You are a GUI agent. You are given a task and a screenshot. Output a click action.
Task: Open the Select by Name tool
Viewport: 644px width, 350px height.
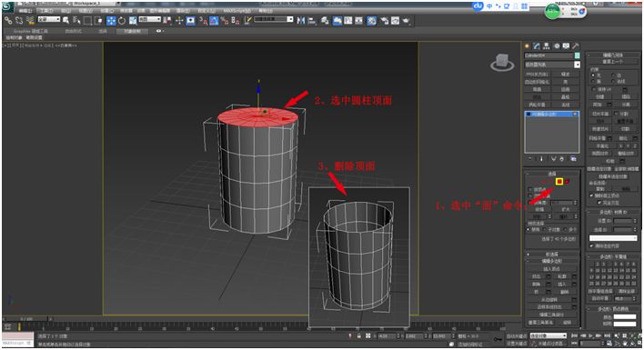pyautogui.click(x=76, y=20)
